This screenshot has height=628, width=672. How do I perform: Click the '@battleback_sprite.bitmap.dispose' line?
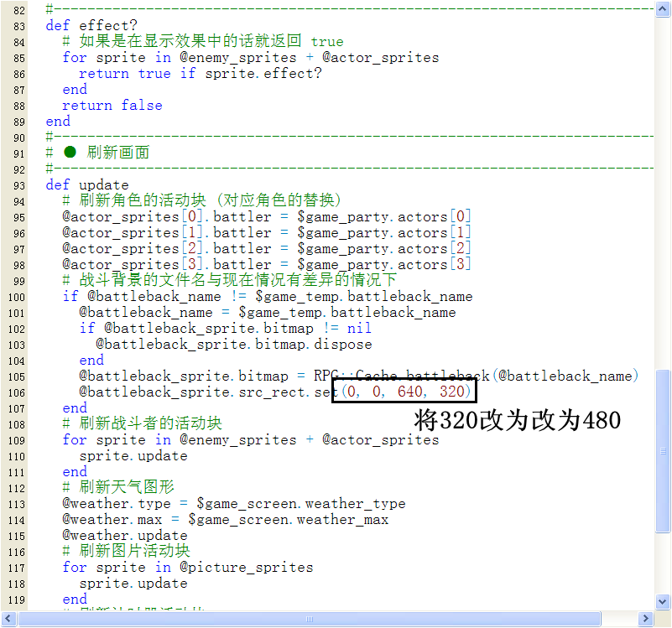233,345
